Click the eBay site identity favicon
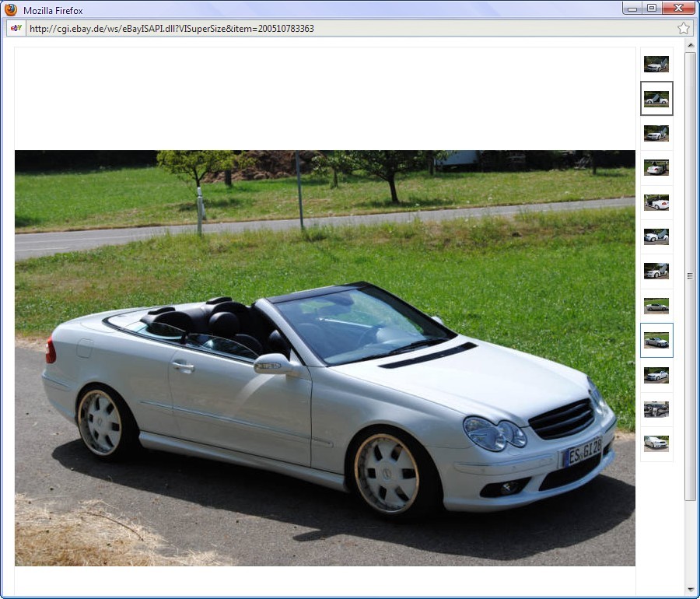This screenshot has height=599, width=700. (16, 28)
